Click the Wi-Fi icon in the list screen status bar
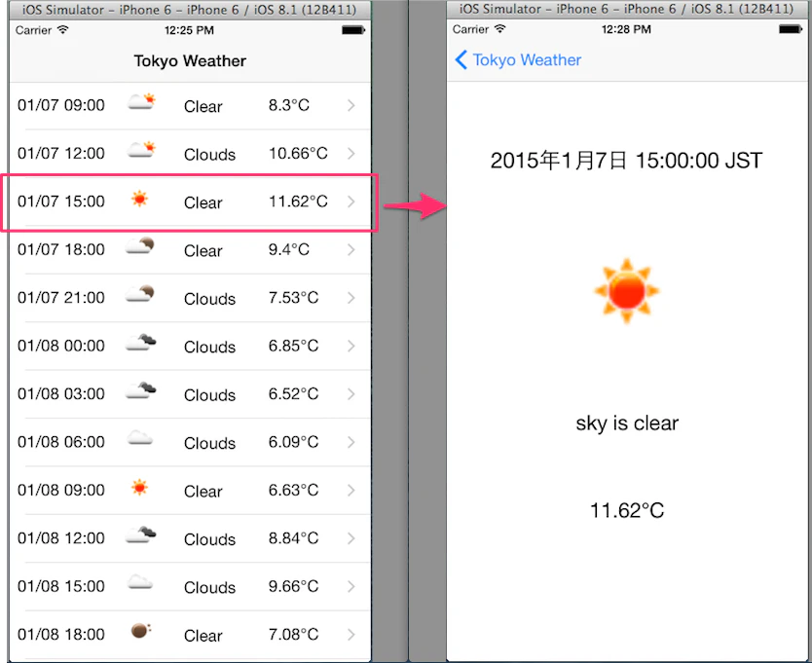 [62, 29]
